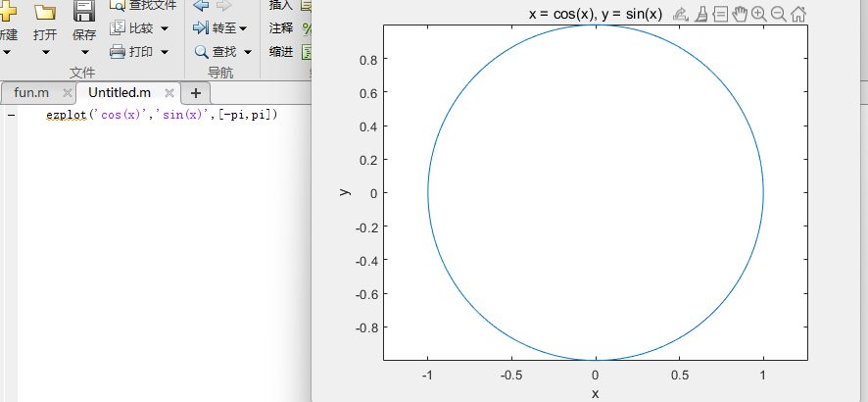868x402 pixels.
Task: Activate the pan hand tool
Action: (x=740, y=15)
